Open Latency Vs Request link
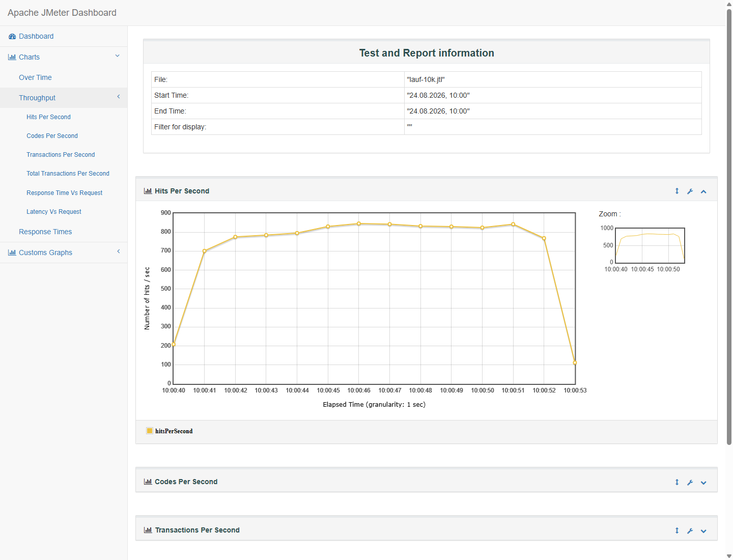The image size is (733, 560). click(54, 212)
